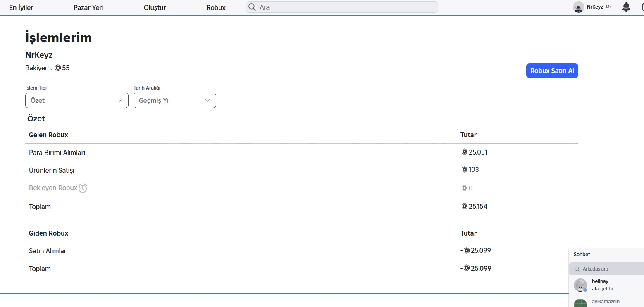This screenshot has height=307, width=644.
Task: Click the Satın Alımlar row label
Action: pyautogui.click(x=48, y=251)
